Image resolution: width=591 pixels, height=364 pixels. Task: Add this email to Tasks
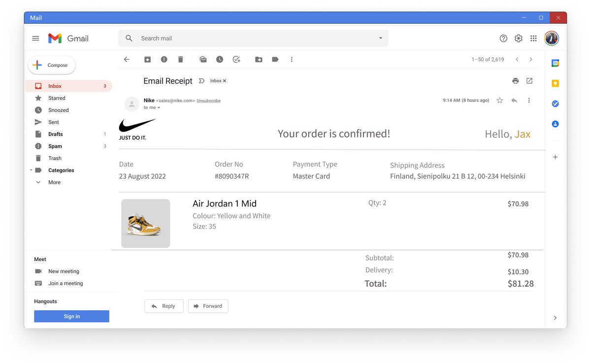coord(236,59)
